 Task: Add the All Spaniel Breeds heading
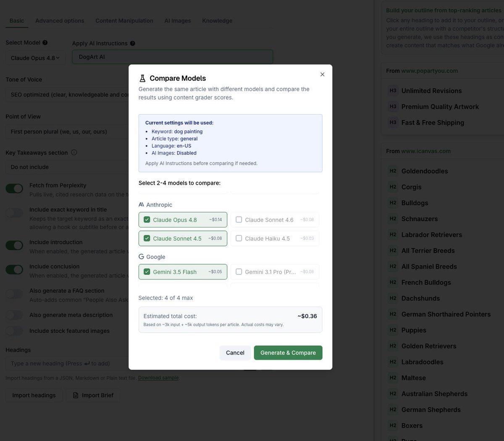pos(429,266)
